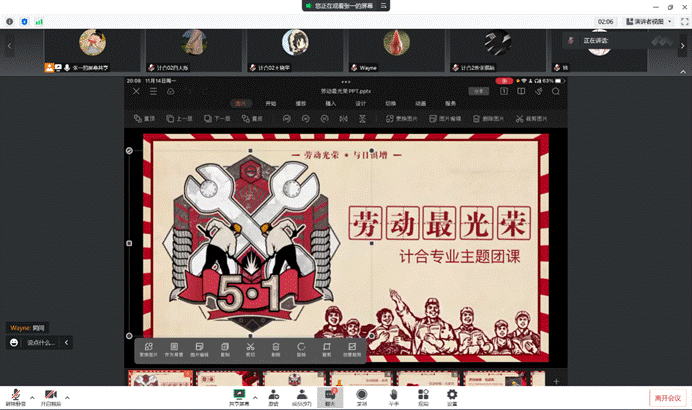The height and width of the screenshot is (410, 692).
Task: Open the invite icon in toolbar
Action: 273,395
